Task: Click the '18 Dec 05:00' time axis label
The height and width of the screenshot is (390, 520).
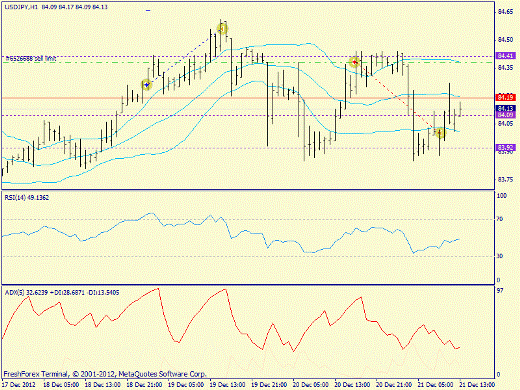Action: (62, 385)
